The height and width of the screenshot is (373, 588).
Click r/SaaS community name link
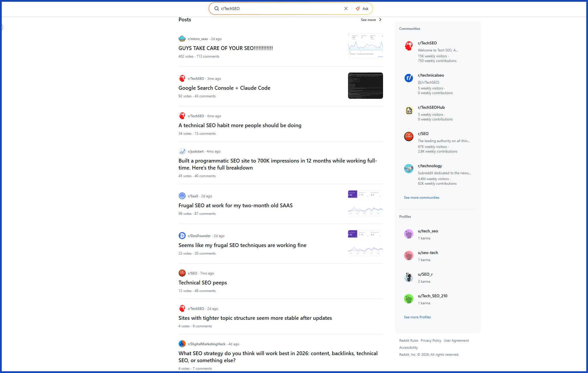[x=193, y=196]
